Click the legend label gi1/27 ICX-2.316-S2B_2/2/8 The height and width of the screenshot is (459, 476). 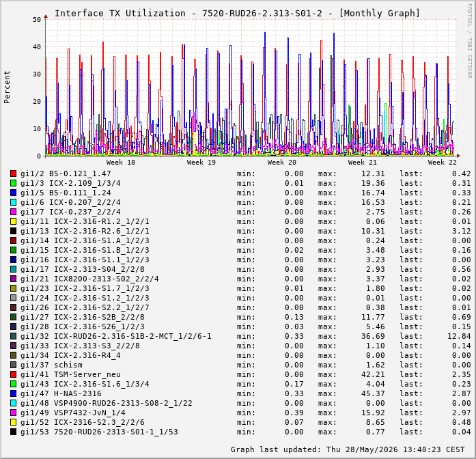(82, 317)
